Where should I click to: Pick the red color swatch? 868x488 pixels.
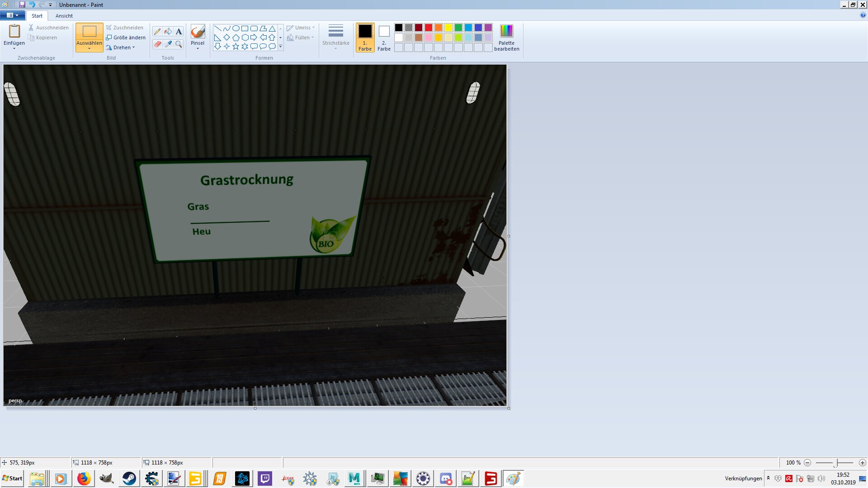428,28
